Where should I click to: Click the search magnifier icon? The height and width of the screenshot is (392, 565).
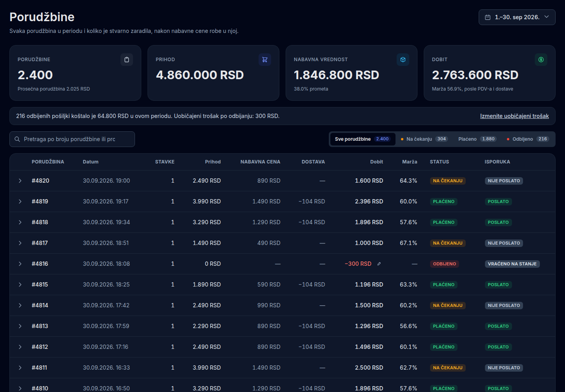[x=17, y=139]
